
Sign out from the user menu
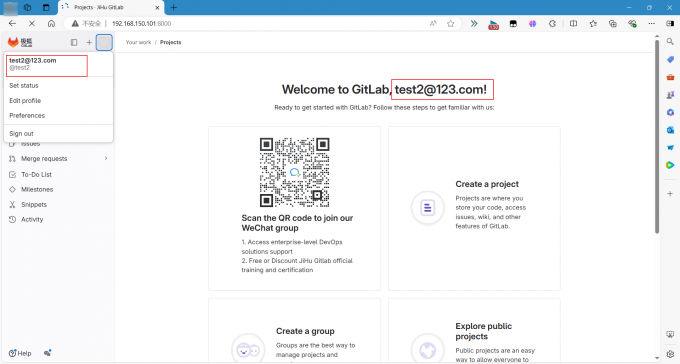21,134
